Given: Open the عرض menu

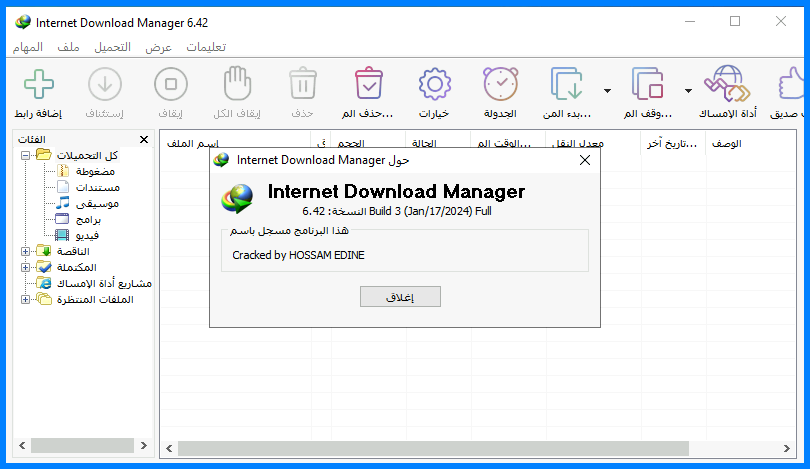Looking at the screenshot, I should [x=158, y=47].
